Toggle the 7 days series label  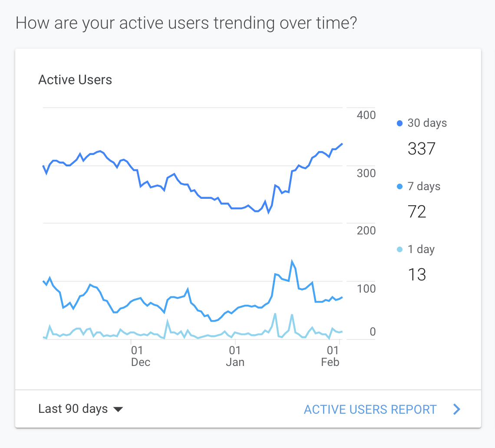point(424,187)
